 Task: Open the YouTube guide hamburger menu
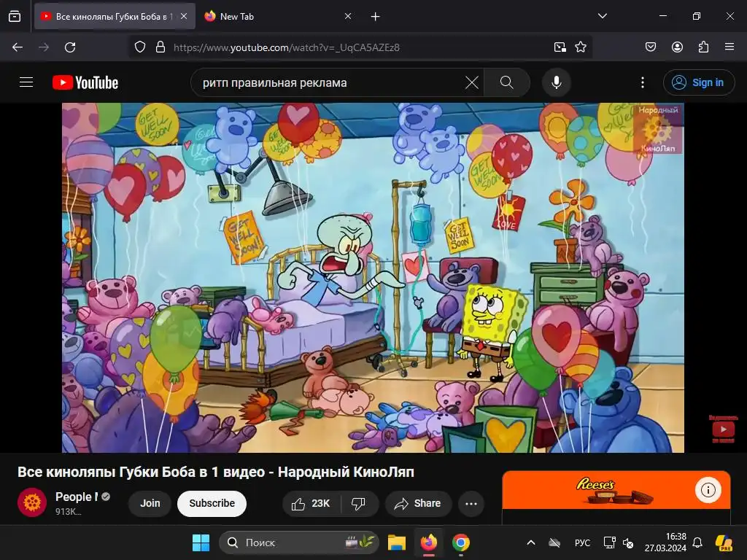[26, 82]
